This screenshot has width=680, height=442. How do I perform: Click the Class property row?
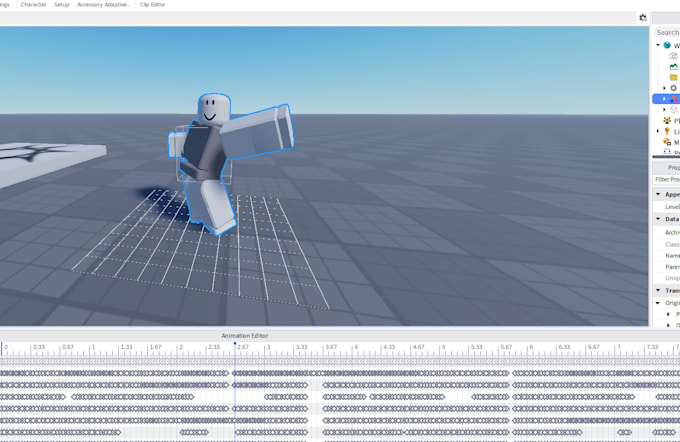pos(666,244)
